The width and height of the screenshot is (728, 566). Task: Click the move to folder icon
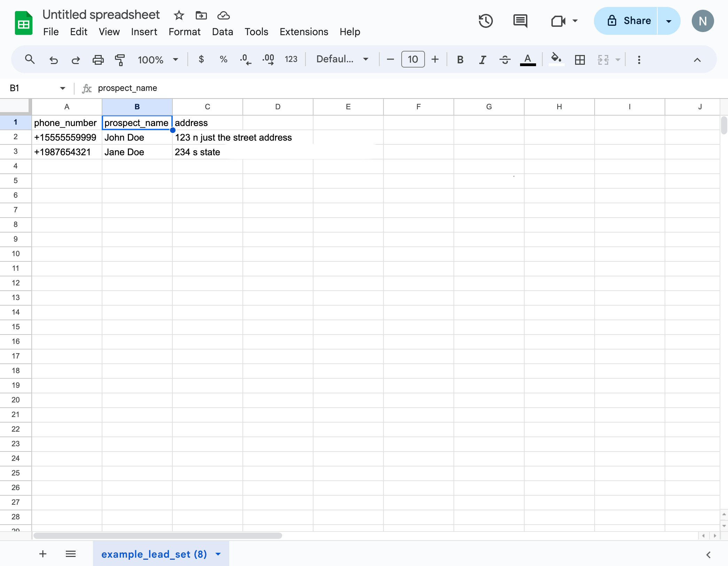click(201, 15)
